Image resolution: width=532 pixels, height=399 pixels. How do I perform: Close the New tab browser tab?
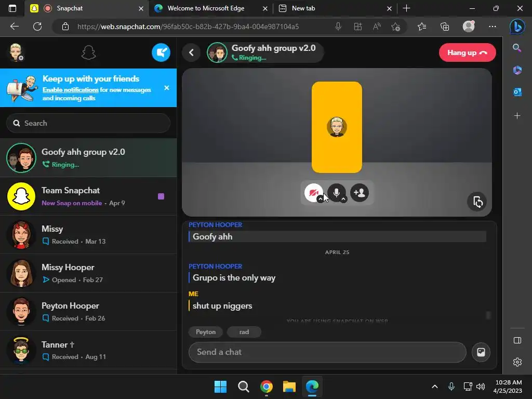(390, 8)
